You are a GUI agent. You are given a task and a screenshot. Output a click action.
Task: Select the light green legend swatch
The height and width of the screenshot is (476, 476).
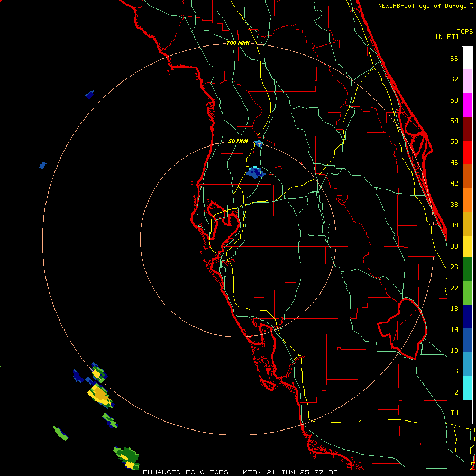coord(467,293)
